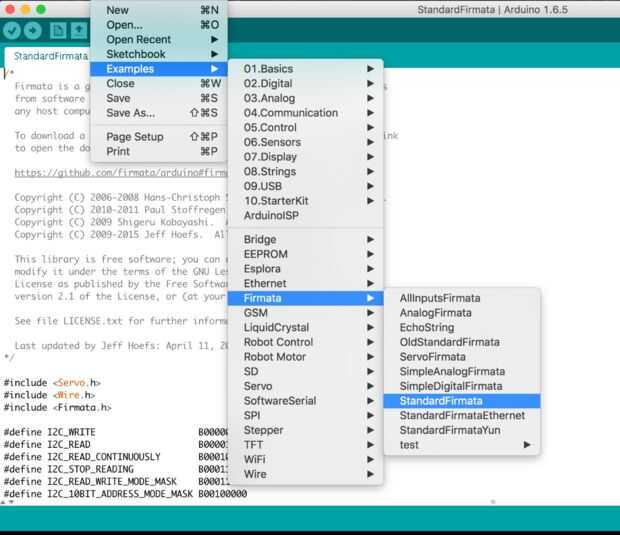Image resolution: width=620 pixels, height=535 pixels.
Task: Open the TFT library examples
Action: (x=305, y=444)
